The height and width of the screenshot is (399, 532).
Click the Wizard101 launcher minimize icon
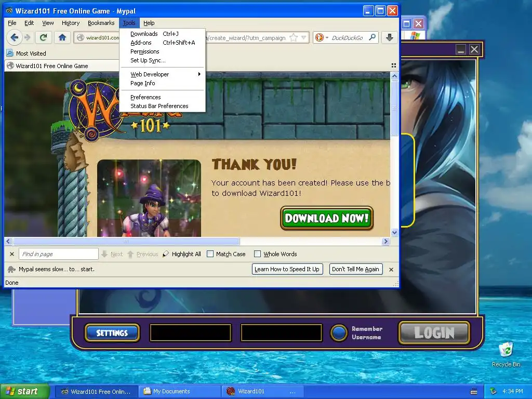tap(461, 49)
